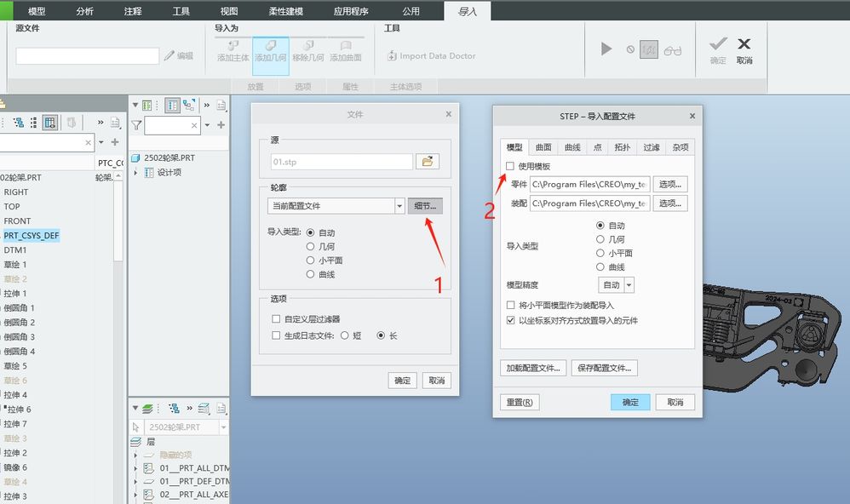Select 几何 radio in 文件 dialog
This screenshot has width=850, height=504.
tap(310, 247)
